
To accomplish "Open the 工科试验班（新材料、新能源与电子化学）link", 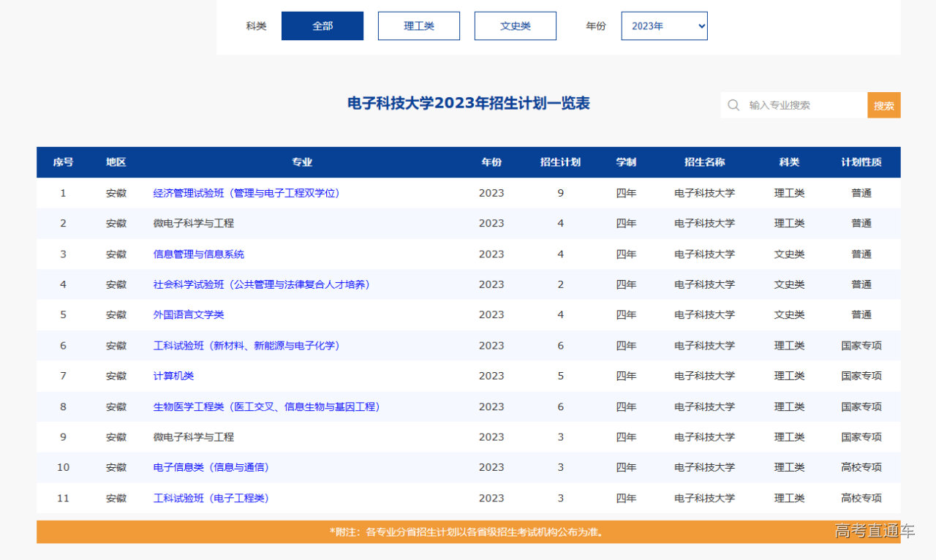I will tap(245, 345).
